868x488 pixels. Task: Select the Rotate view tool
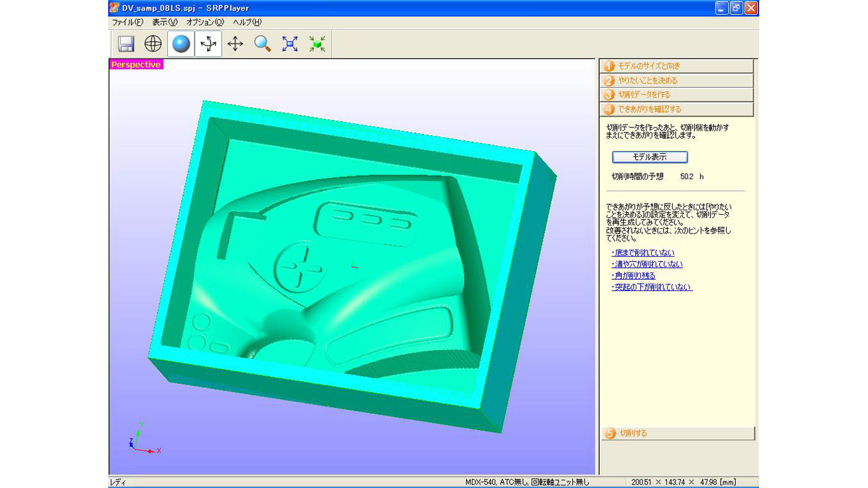(208, 44)
